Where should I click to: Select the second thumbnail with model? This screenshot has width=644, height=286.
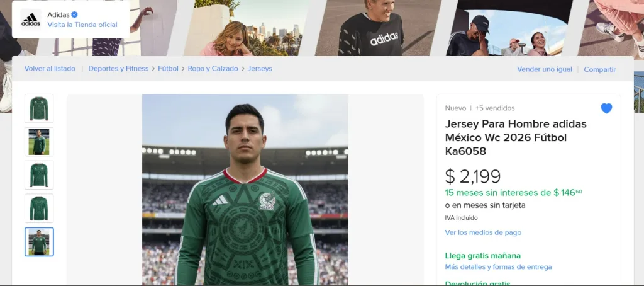(x=39, y=142)
